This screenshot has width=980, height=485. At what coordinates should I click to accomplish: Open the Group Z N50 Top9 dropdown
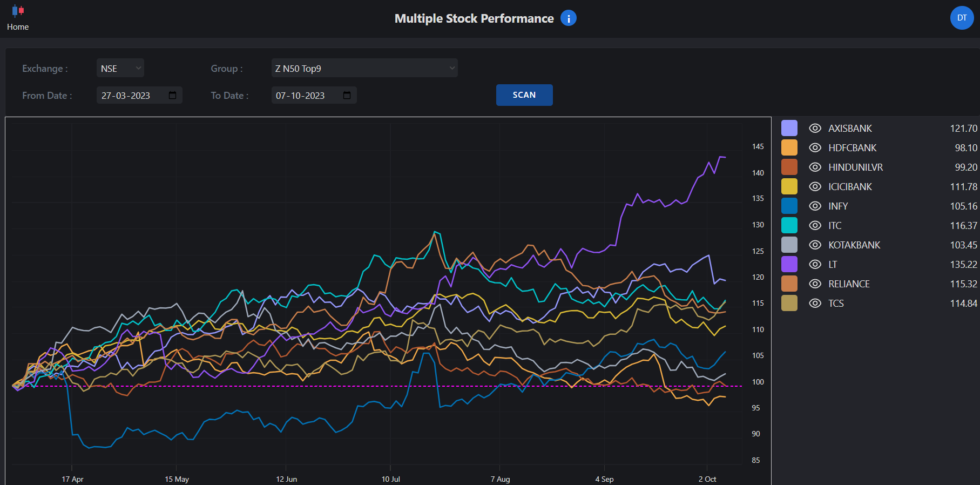[364, 68]
